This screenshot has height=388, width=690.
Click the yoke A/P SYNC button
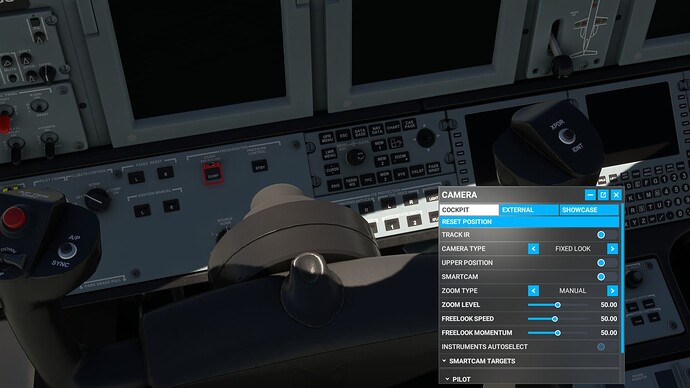point(67,251)
